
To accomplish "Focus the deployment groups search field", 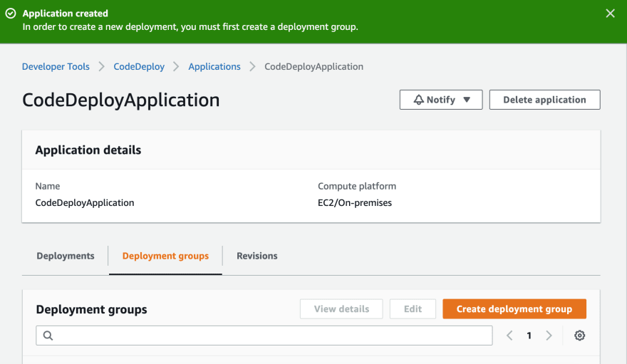I will tap(264, 336).
